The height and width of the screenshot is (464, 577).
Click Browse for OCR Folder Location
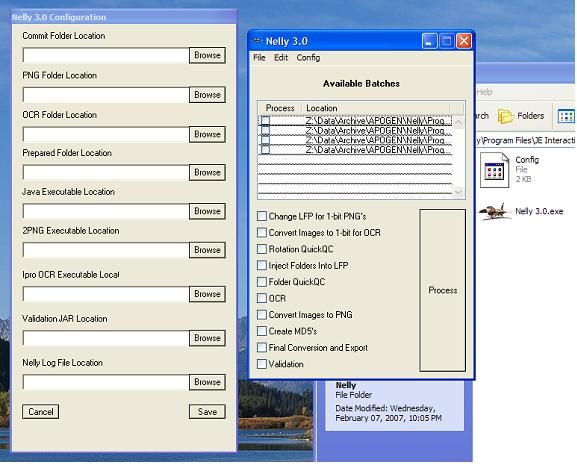pyautogui.click(x=207, y=134)
